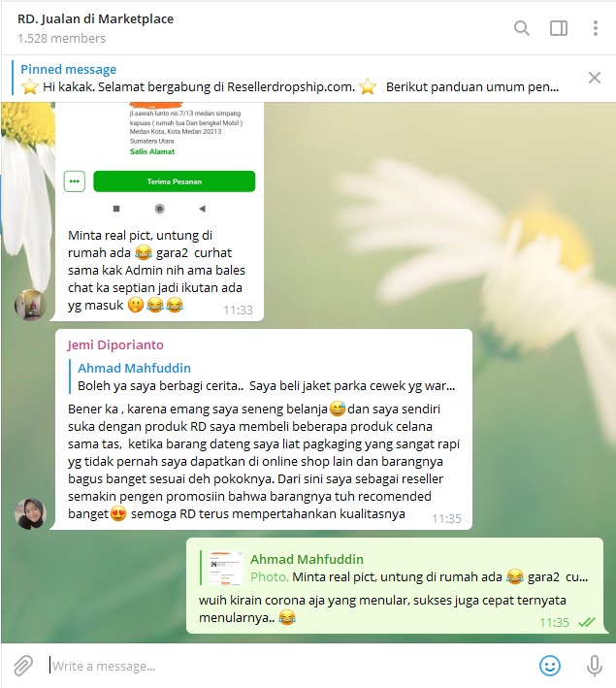Click the quoted photo thumbnail in green reply
This screenshot has height=688, width=616.
(x=225, y=568)
